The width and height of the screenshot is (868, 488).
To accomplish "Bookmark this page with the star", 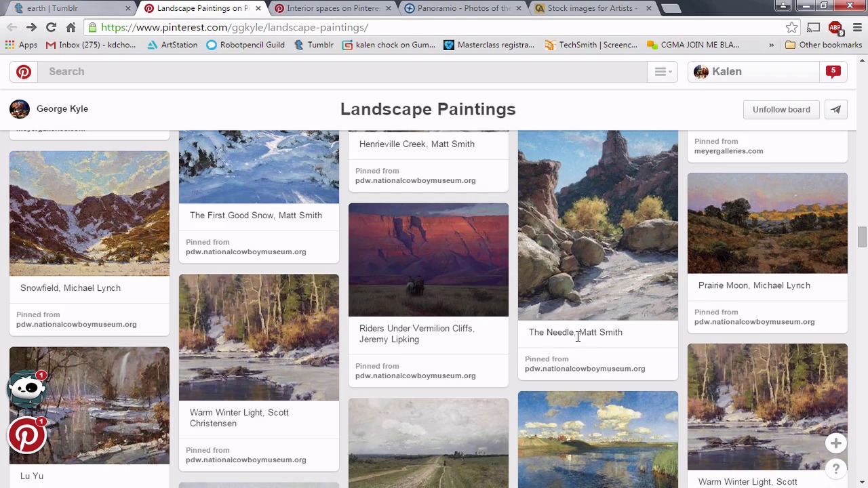I will pyautogui.click(x=791, y=27).
